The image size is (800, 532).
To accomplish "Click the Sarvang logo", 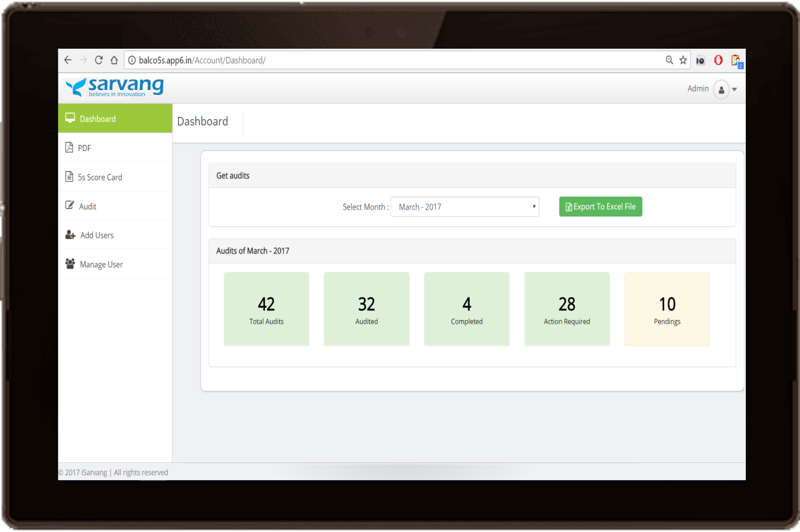I will (x=115, y=87).
